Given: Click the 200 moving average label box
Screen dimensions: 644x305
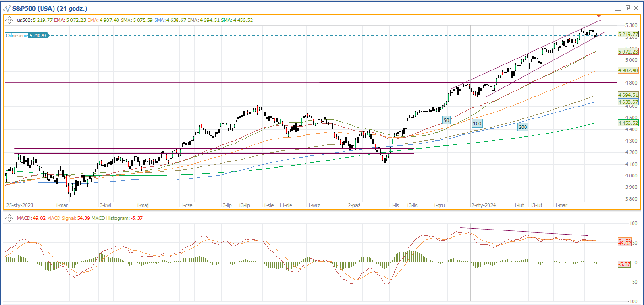Looking at the screenshot, I should point(523,127).
